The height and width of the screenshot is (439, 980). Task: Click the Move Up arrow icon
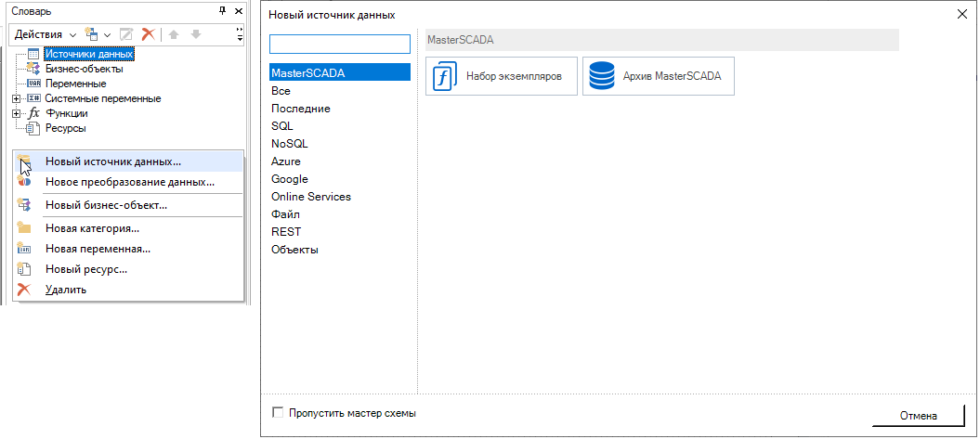coord(174,34)
